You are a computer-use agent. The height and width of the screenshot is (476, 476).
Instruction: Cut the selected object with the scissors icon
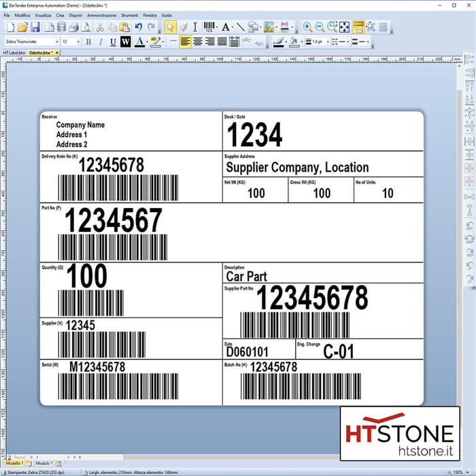pyautogui.click(x=100, y=27)
